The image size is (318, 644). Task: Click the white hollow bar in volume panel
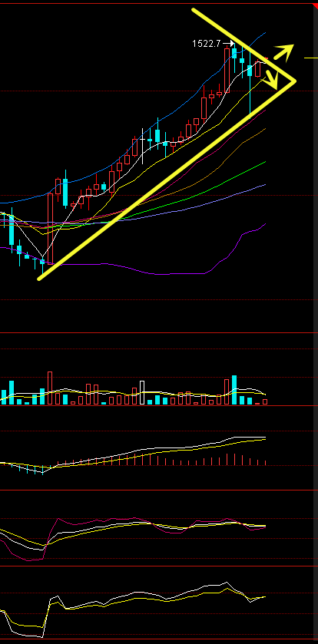(x=143, y=393)
